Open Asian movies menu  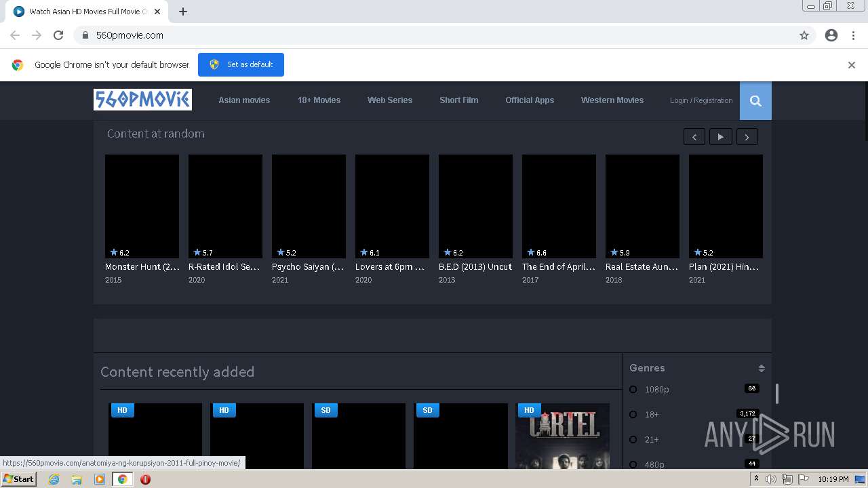point(244,100)
